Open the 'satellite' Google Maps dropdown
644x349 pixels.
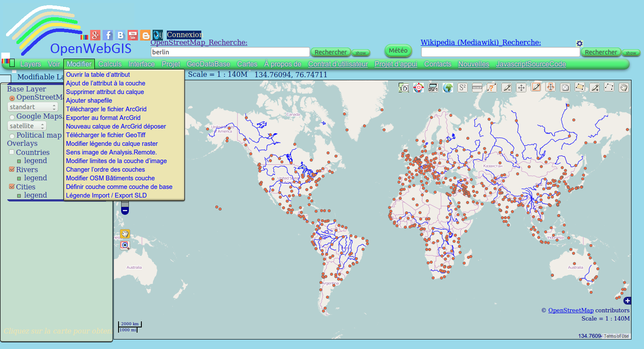(27, 126)
